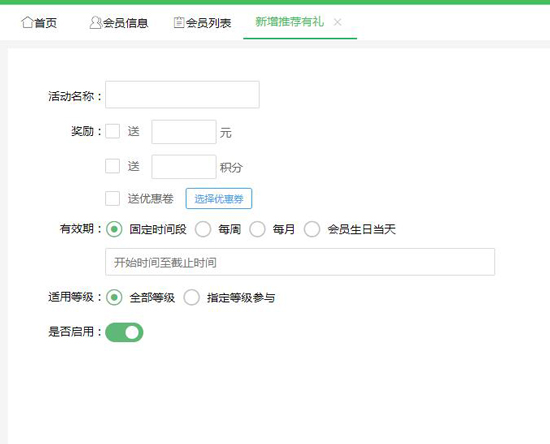This screenshot has width=550, height=444.
Task: Click the home icon beside 首页
Action: pyautogui.click(x=27, y=22)
